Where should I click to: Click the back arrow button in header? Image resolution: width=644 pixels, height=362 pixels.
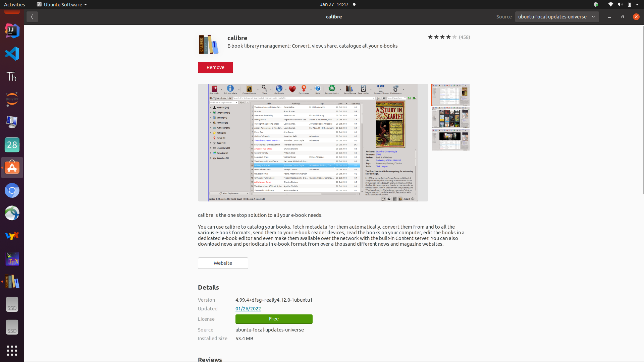click(x=32, y=17)
